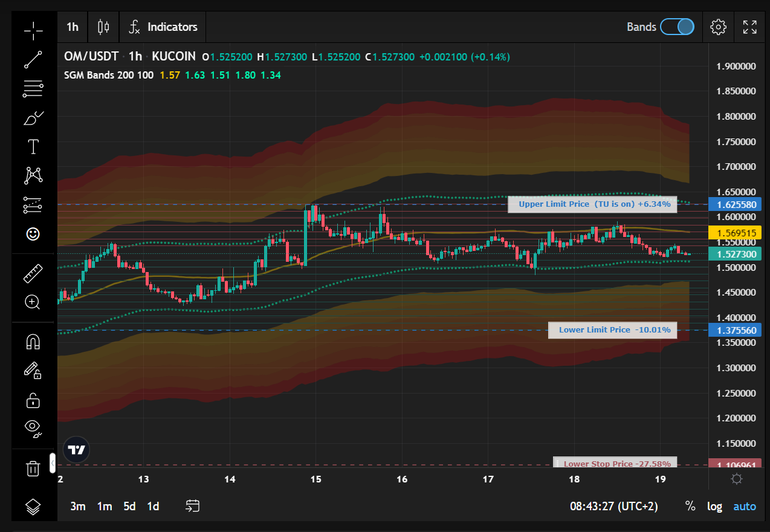Open the brush drawing tool
This screenshot has height=532, width=770.
tap(33, 118)
